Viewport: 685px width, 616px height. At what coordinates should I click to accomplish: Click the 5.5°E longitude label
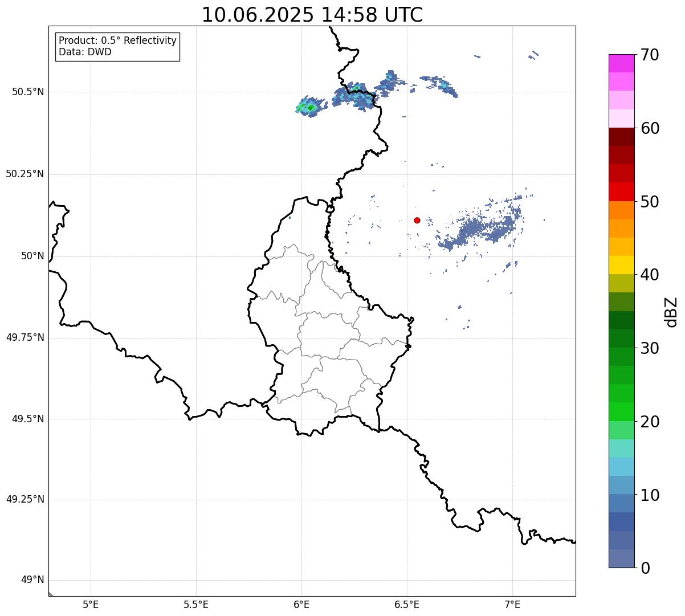pyautogui.click(x=196, y=605)
